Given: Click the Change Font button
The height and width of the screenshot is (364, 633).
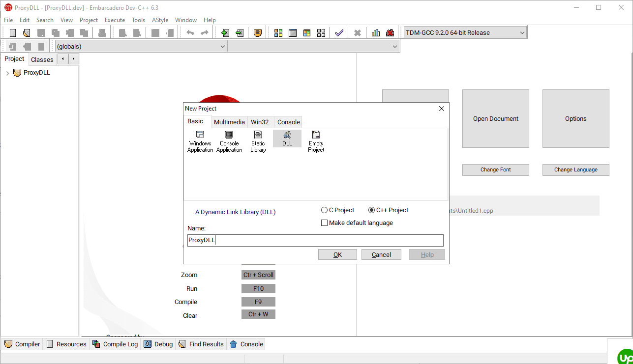Looking at the screenshot, I should [x=496, y=170].
